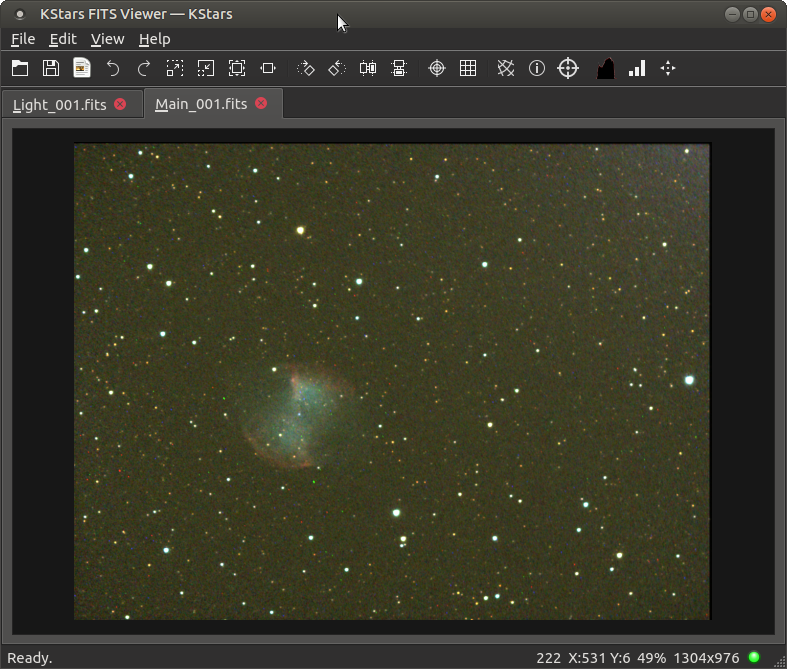Open the histogram tool
787x669 pixels.
605,68
